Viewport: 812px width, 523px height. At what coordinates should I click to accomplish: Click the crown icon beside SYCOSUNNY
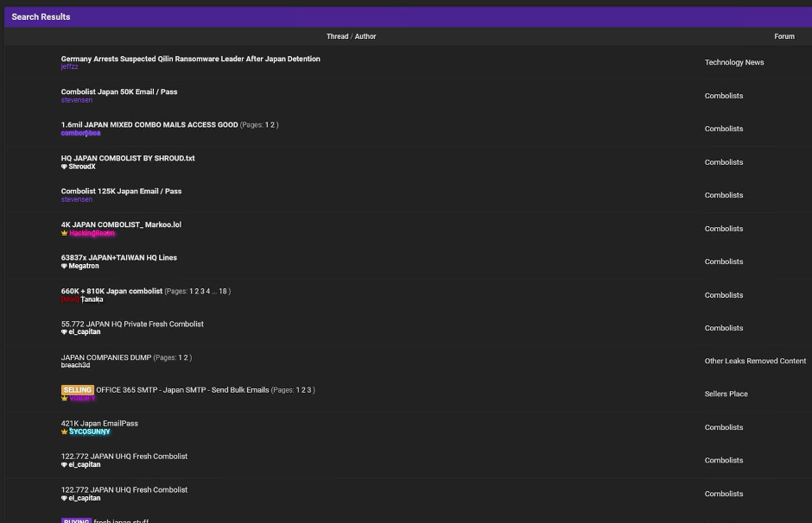[x=64, y=432]
